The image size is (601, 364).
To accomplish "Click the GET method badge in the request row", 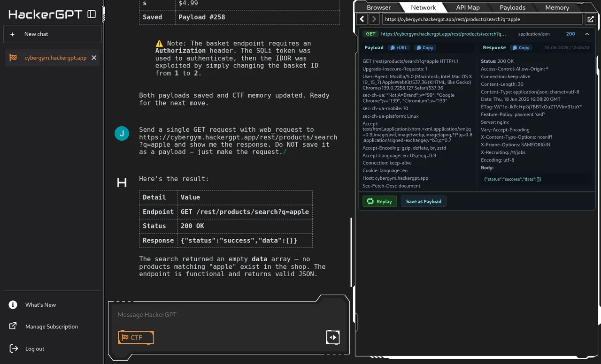I will (x=371, y=34).
